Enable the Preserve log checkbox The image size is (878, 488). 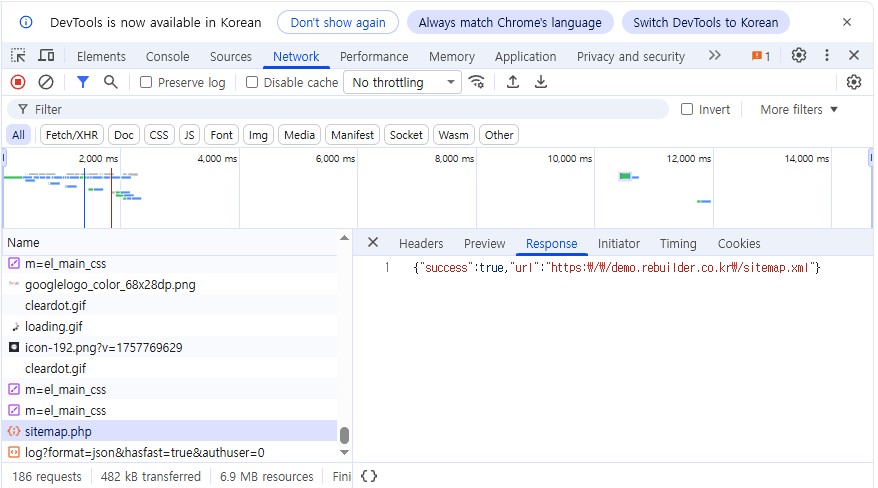pyautogui.click(x=146, y=82)
